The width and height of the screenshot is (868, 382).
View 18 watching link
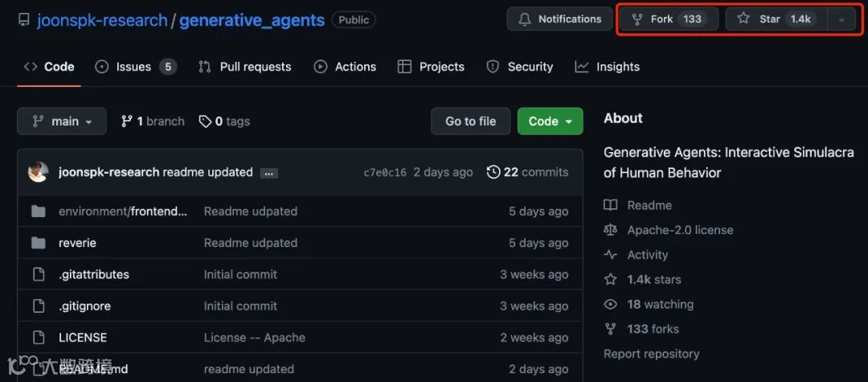coord(661,305)
